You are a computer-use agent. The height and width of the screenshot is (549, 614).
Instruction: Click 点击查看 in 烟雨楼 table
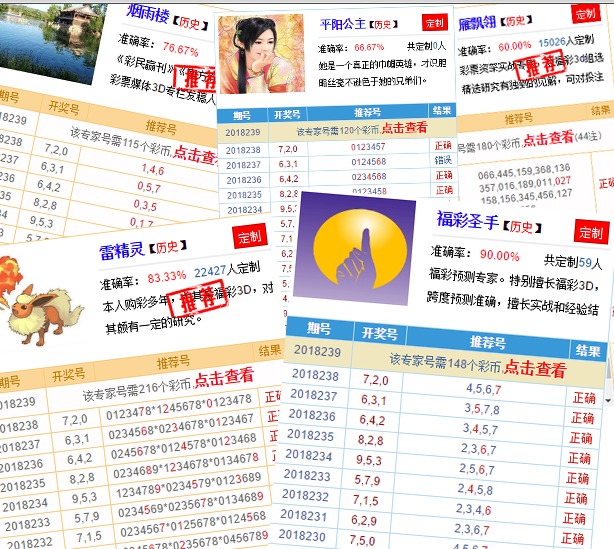195,156
